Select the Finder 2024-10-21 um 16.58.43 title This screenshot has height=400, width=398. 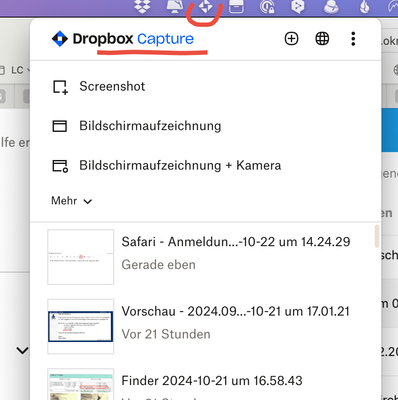coord(212,381)
